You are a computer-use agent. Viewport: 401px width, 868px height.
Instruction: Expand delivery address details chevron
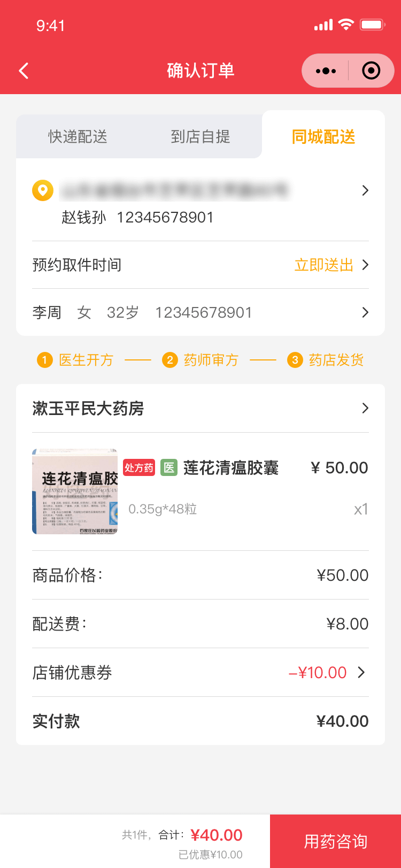365,190
